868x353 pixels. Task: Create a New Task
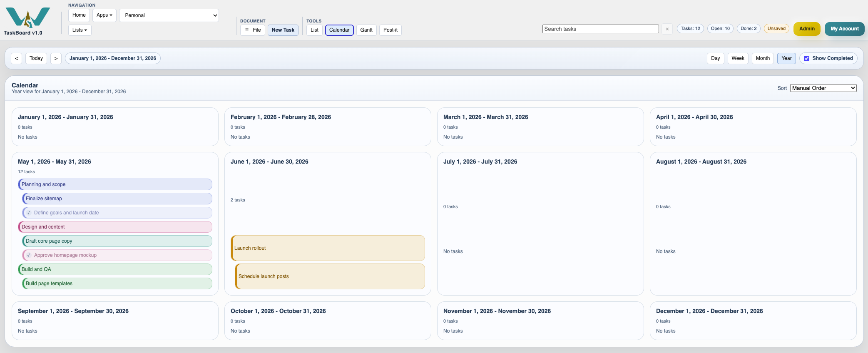pos(283,30)
